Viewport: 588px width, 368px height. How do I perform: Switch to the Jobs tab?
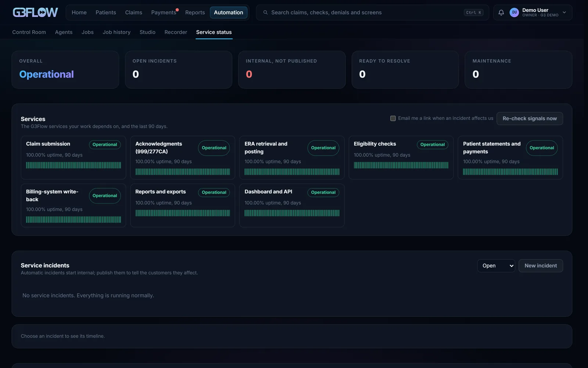coord(87,32)
